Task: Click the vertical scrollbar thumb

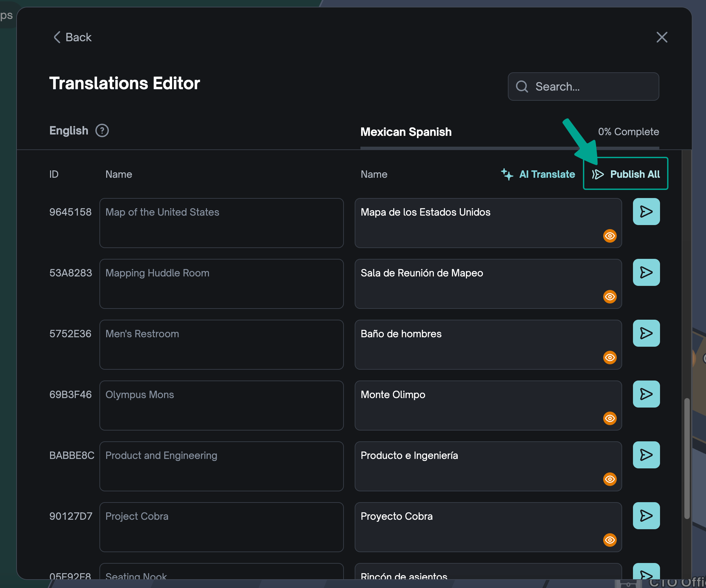Action: [x=687, y=459]
